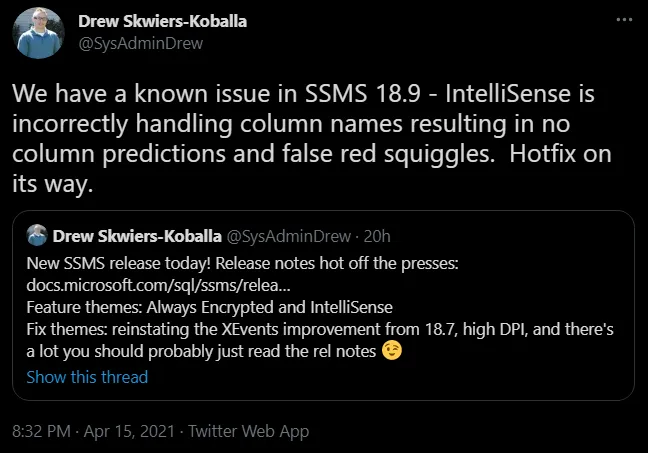Click Show this thread
Screen dimensions: 648x453
(87, 377)
